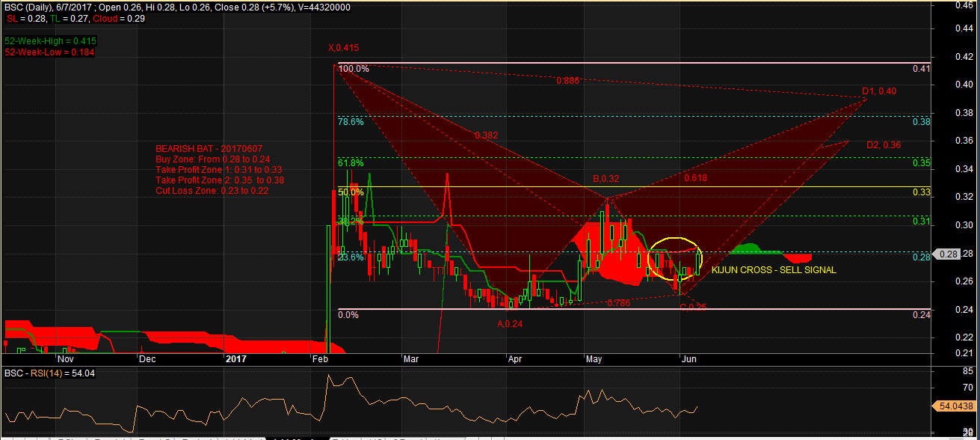Viewport: 980px width, 440px height.
Task: Click the '52-Week-Low = 0.184' label
Action: 49,52
